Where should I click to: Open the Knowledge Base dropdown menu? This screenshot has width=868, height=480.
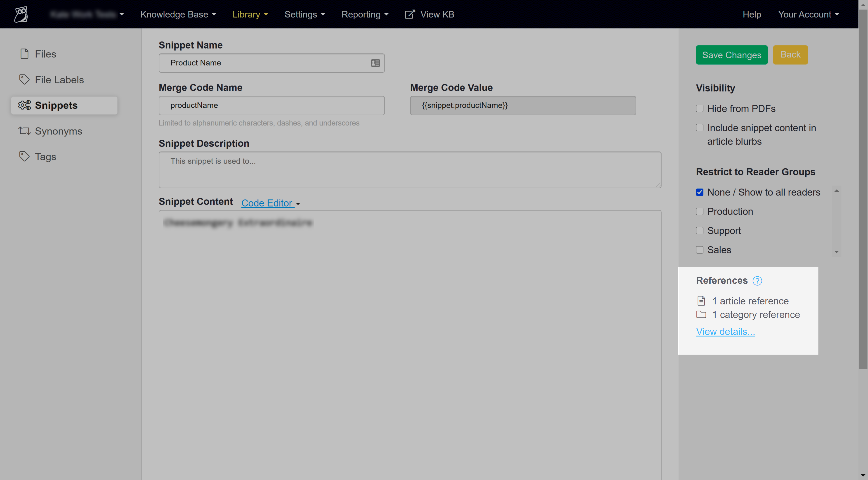click(x=178, y=14)
